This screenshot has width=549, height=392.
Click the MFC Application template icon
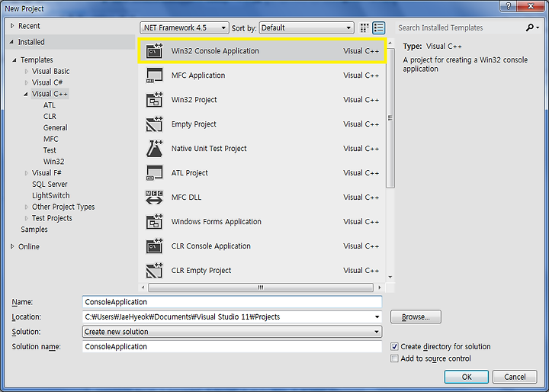coord(154,76)
